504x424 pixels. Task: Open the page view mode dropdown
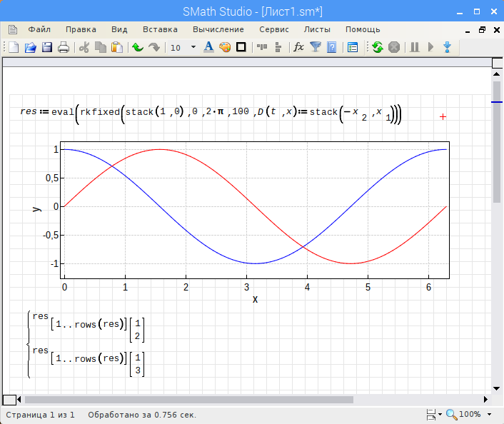point(431,414)
